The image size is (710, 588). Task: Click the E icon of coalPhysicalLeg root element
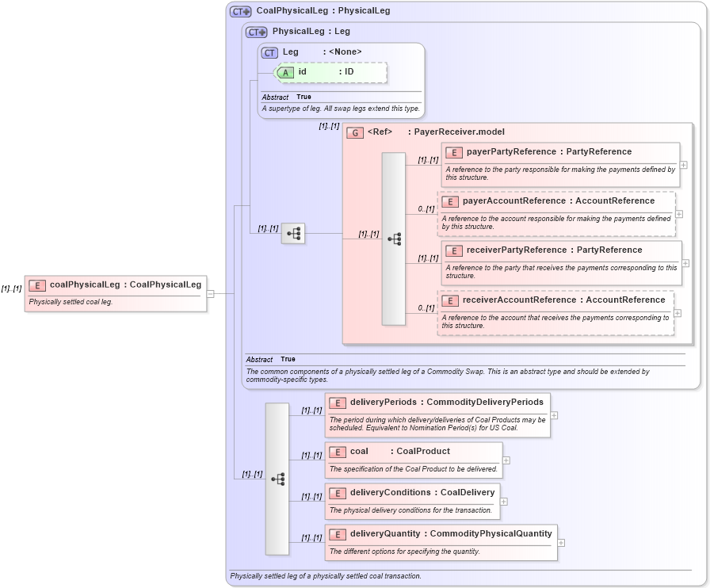(37, 285)
